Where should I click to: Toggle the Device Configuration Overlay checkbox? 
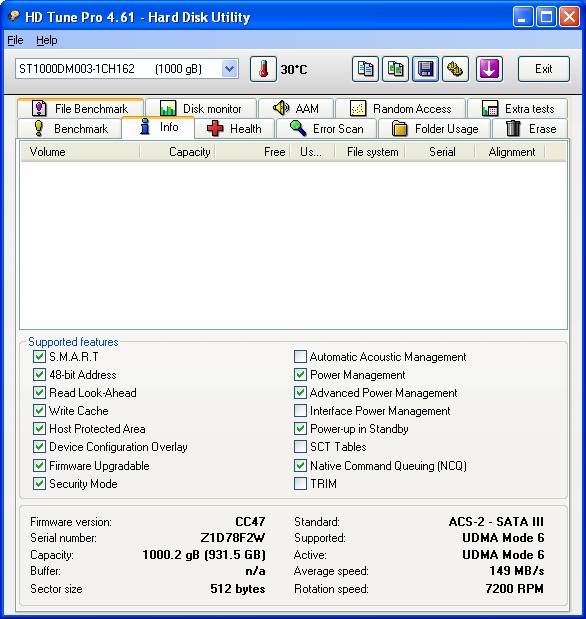pos(39,446)
